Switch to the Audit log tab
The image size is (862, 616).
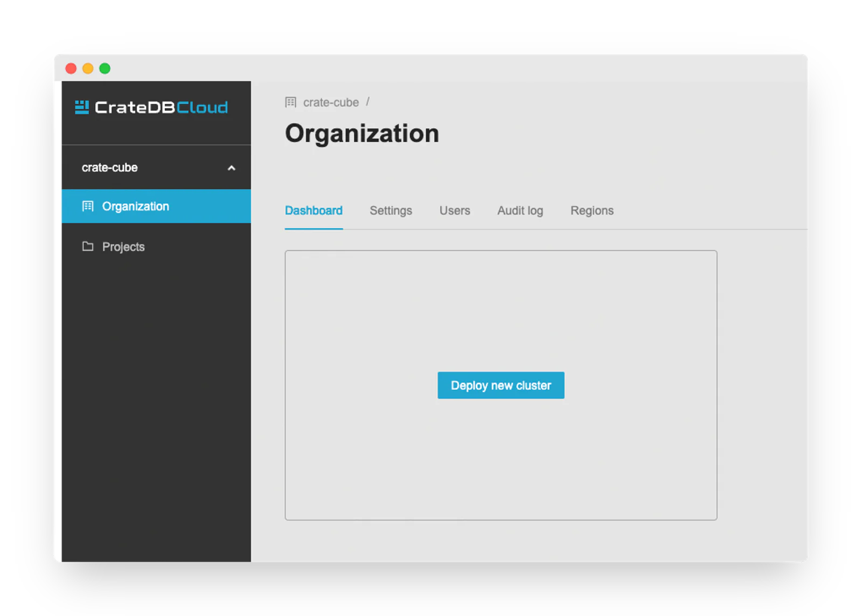[x=520, y=211]
